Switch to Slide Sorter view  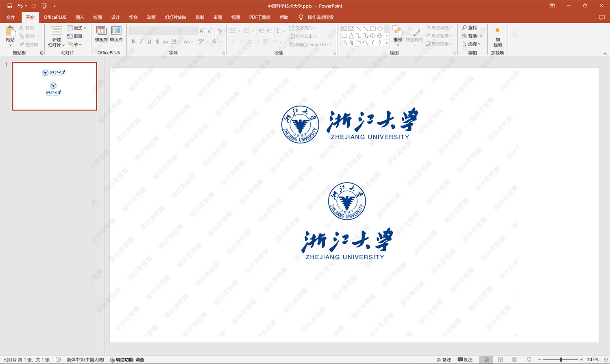(501, 360)
